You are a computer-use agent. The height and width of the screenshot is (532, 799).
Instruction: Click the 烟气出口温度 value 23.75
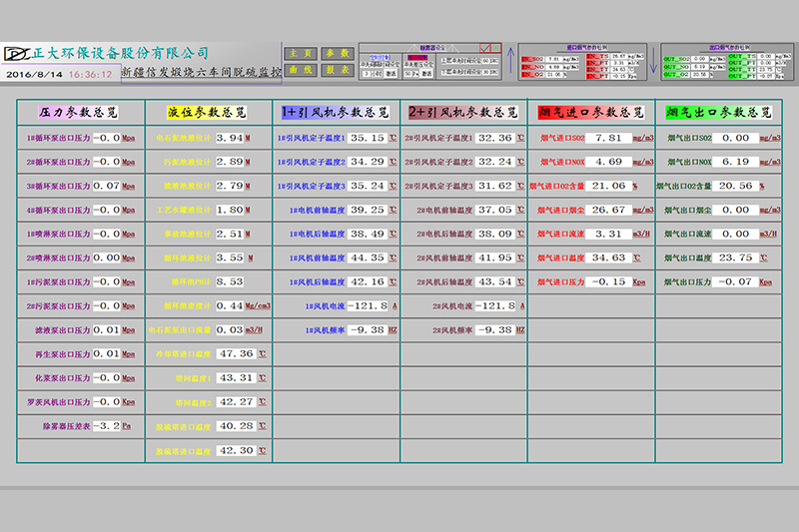pyautogui.click(x=735, y=259)
